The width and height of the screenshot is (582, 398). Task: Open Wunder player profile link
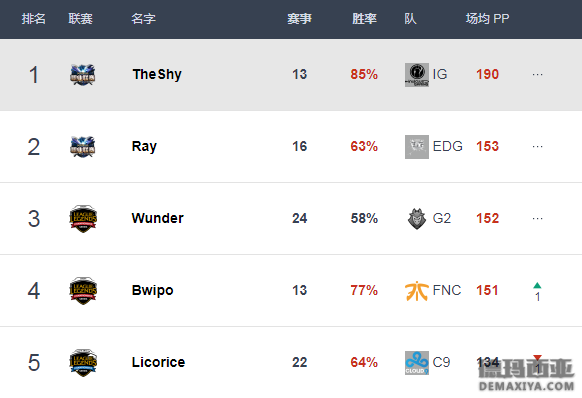click(x=157, y=218)
